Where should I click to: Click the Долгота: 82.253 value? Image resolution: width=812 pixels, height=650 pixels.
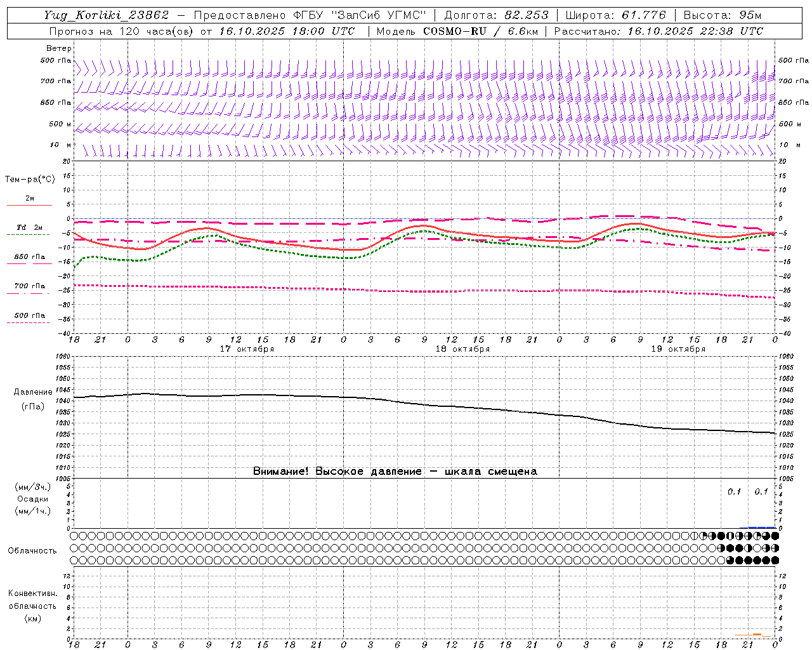click(x=497, y=15)
